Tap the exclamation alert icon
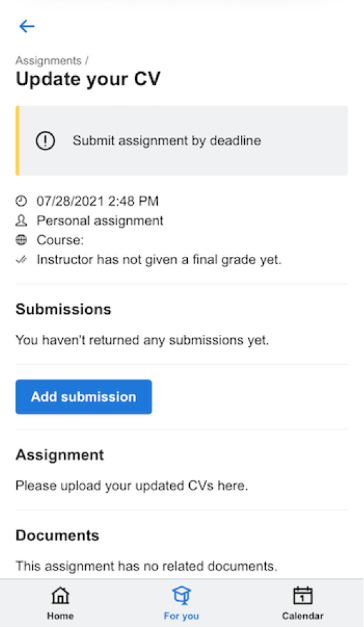The width and height of the screenshot is (364, 627). 45,141
